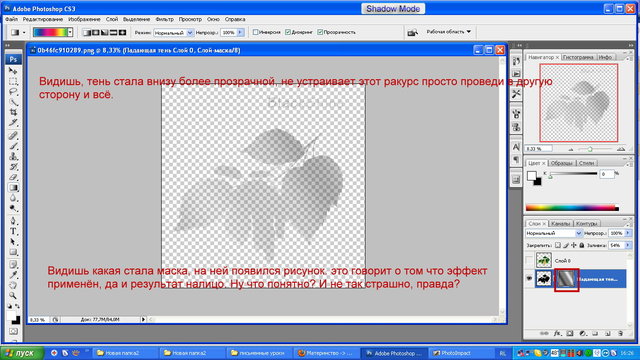Click Windows Пуск start button
Screen dimensions: 640x360
click(22, 353)
